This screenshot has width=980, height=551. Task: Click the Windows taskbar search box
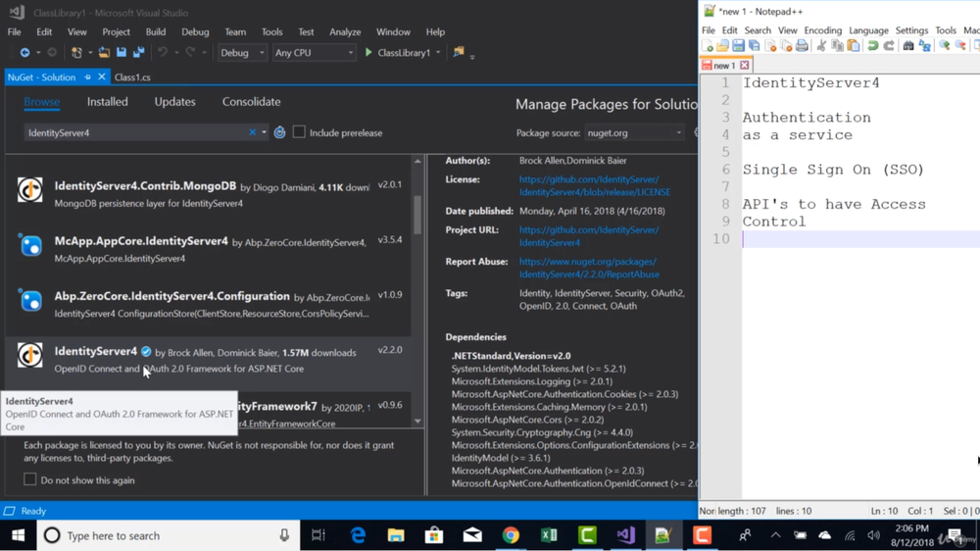pyautogui.click(x=169, y=535)
